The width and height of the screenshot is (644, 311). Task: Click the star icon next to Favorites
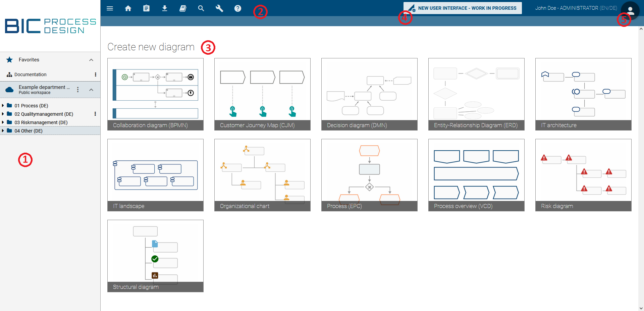point(9,59)
